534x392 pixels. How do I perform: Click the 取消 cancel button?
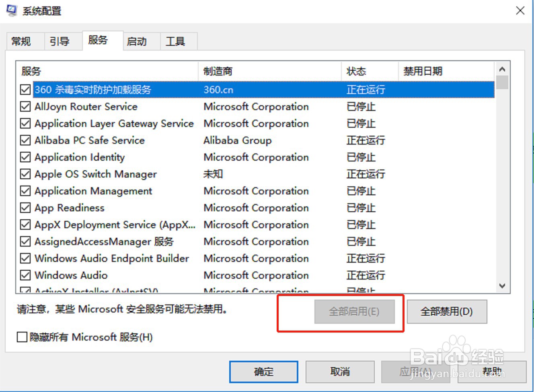tap(339, 372)
